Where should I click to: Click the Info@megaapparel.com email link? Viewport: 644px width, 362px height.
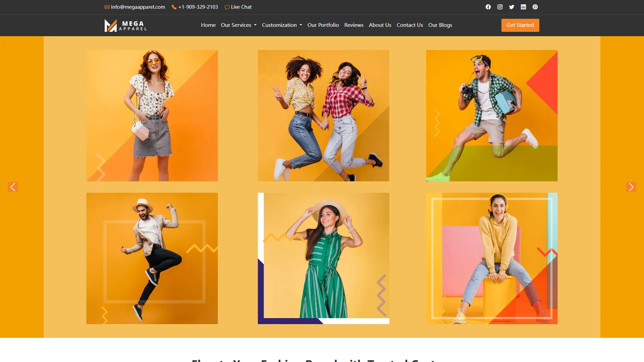tap(137, 7)
